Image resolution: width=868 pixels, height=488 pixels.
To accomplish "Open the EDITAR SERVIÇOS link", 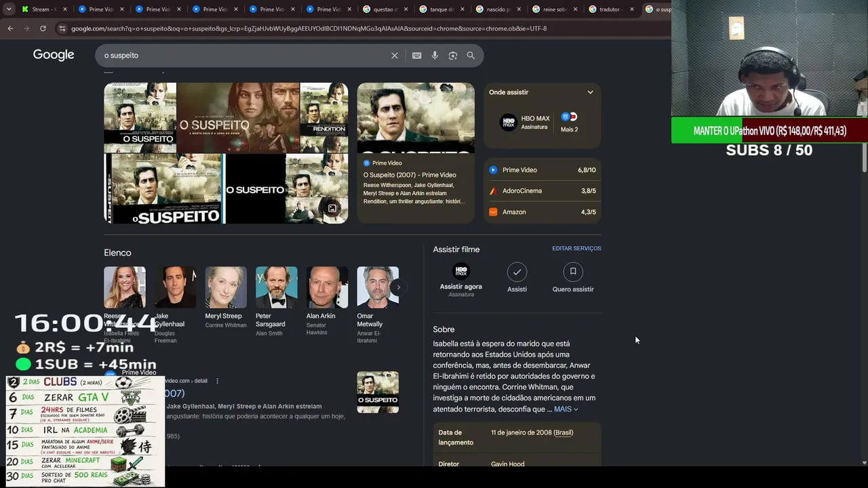I will pyautogui.click(x=576, y=249).
